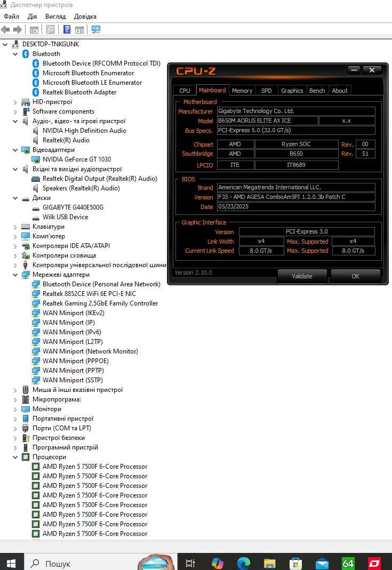Toggle the console tree pane toolbar icon

coord(34,29)
